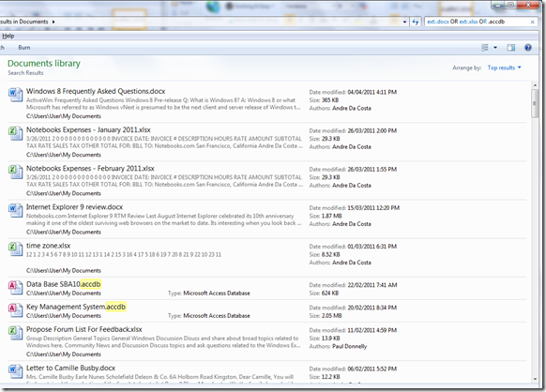The image size is (546, 392).
Task: Click the Burn toolbar button
Action: (24, 47)
